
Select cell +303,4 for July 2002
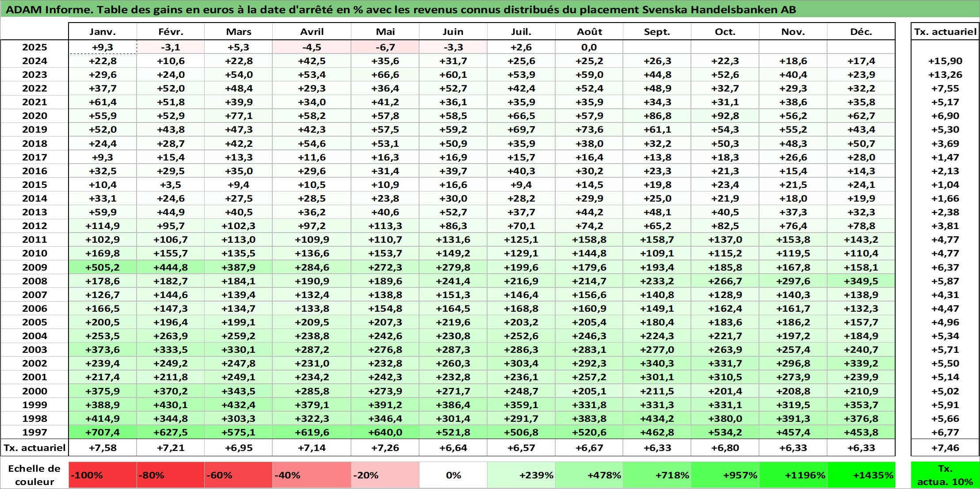coord(521,363)
